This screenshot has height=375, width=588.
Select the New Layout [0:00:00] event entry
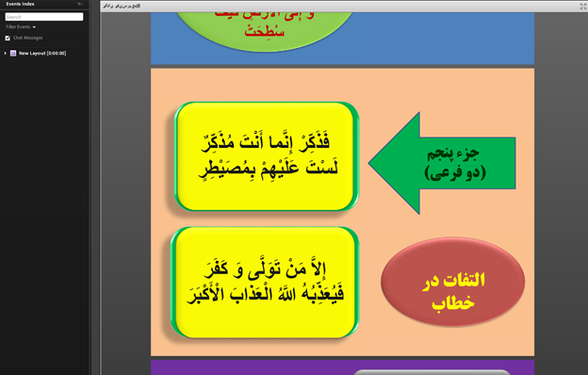point(42,54)
